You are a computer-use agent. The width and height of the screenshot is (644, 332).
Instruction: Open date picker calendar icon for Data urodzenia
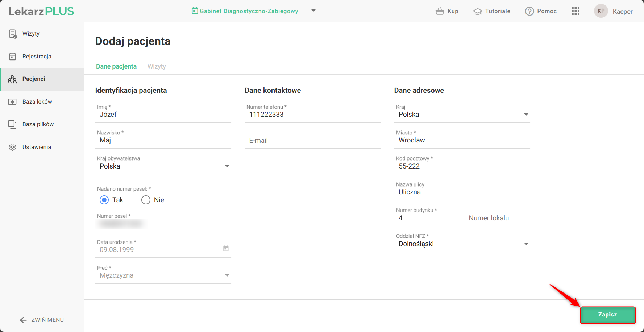pyautogui.click(x=226, y=249)
